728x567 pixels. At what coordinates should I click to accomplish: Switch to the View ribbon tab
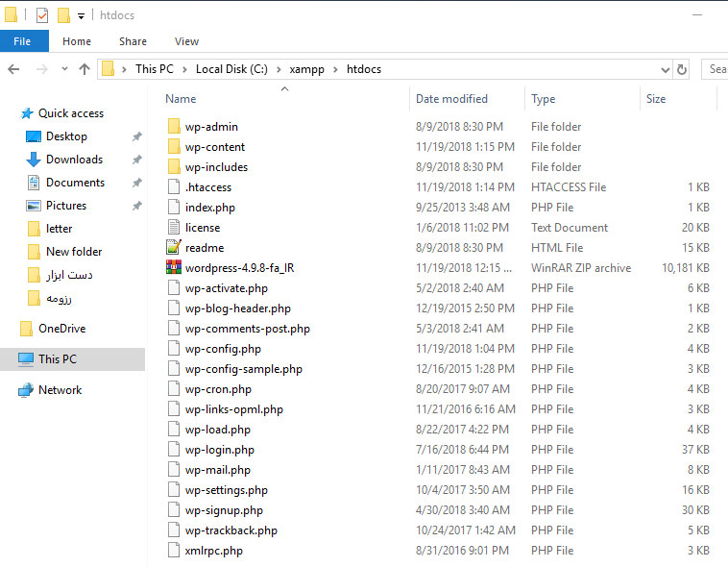pos(186,41)
